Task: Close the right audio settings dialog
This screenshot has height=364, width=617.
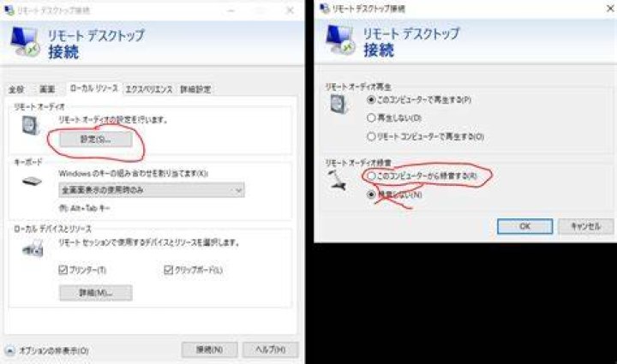Action: [610, 9]
